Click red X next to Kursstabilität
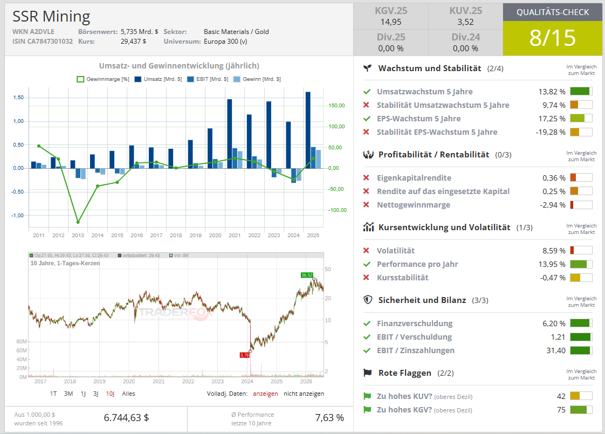The image size is (605, 434). [366, 278]
